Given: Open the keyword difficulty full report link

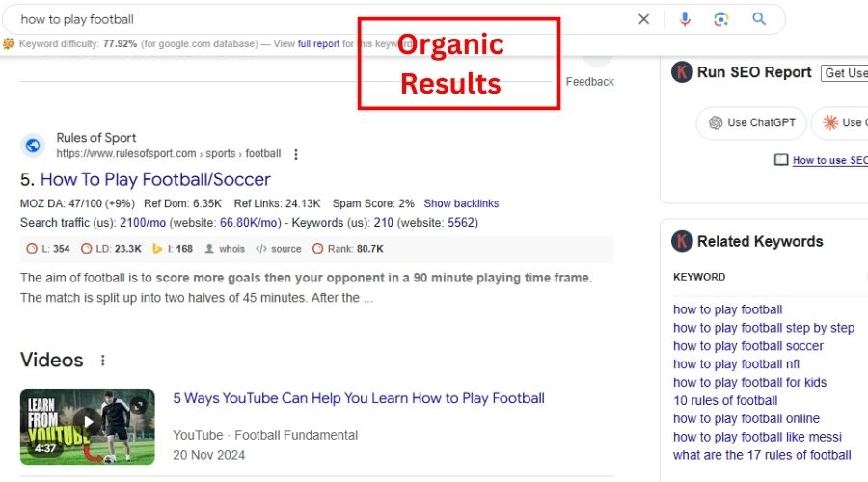Looking at the screenshot, I should point(318,44).
